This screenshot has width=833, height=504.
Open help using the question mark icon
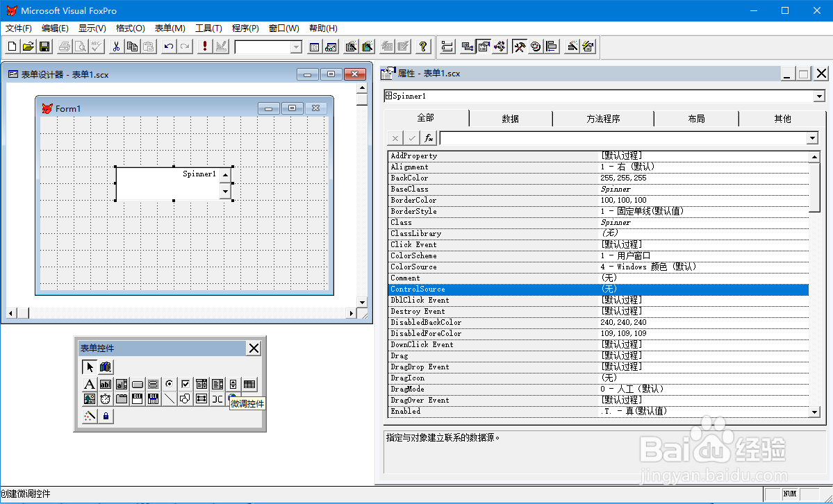tap(423, 47)
